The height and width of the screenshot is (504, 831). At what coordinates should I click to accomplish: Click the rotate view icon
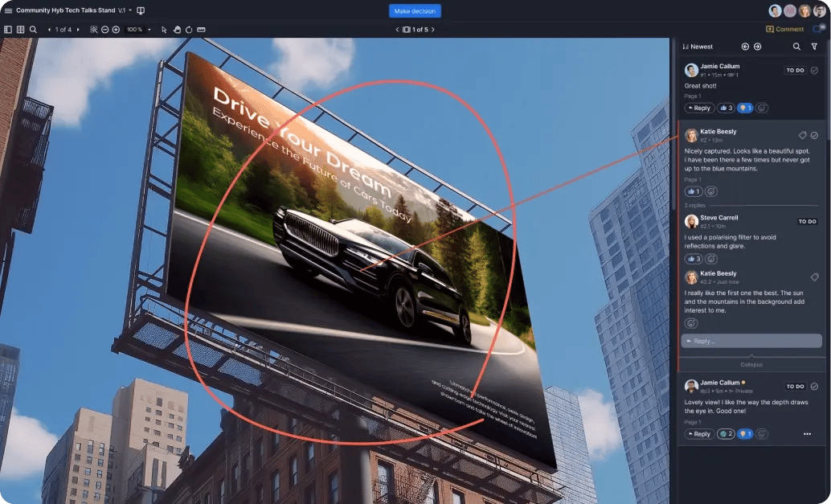click(189, 30)
